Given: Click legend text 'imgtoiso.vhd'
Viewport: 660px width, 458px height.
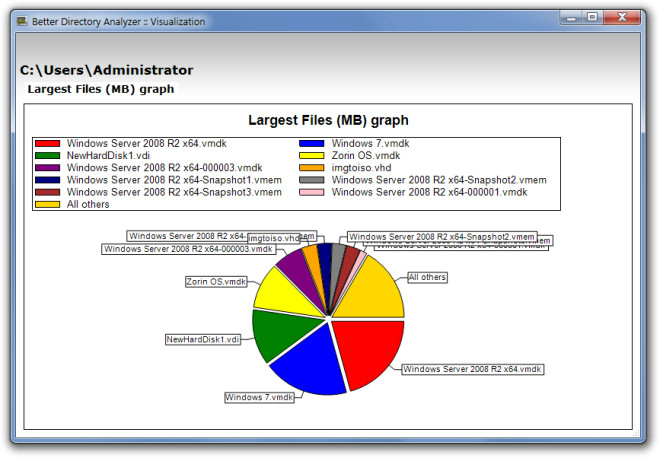Looking at the screenshot, I should 362,168.
